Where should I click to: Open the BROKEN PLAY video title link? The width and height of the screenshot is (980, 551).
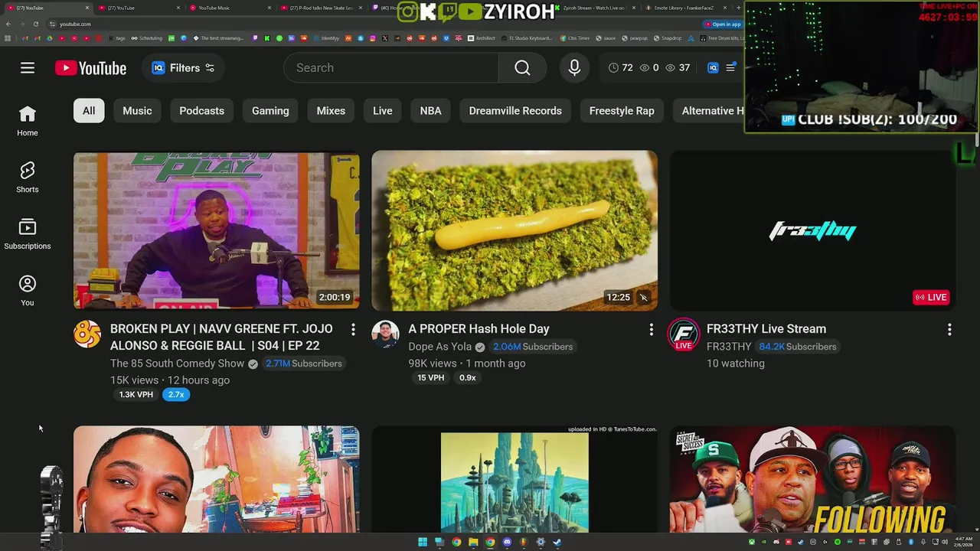point(221,337)
